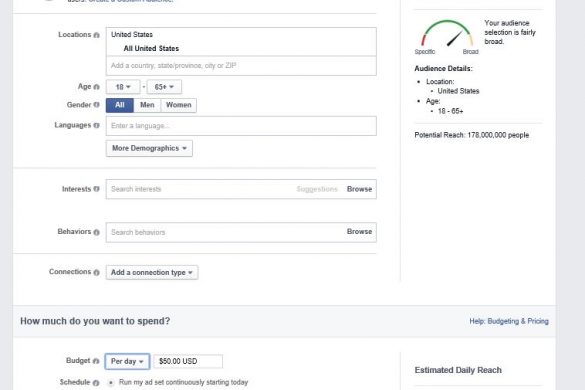Click the Enter a language input field
Image resolution: width=585 pixels, height=390 pixels.
[241, 126]
